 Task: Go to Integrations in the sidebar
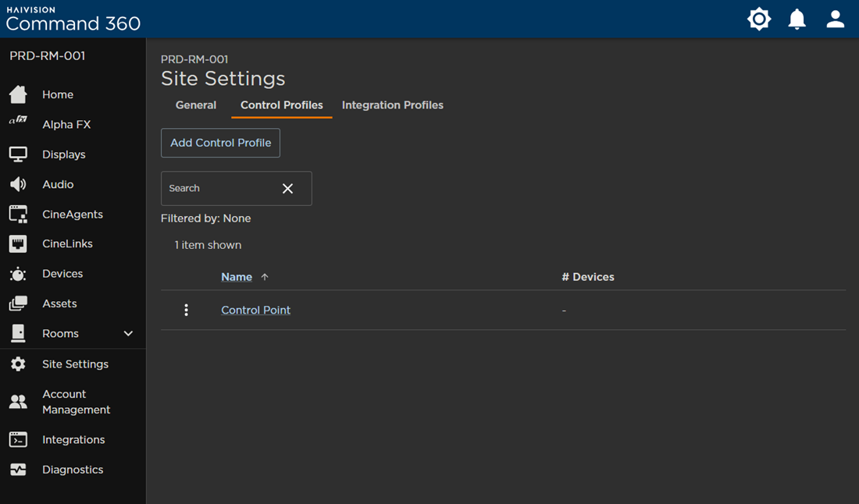pyautogui.click(x=73, y=439)
